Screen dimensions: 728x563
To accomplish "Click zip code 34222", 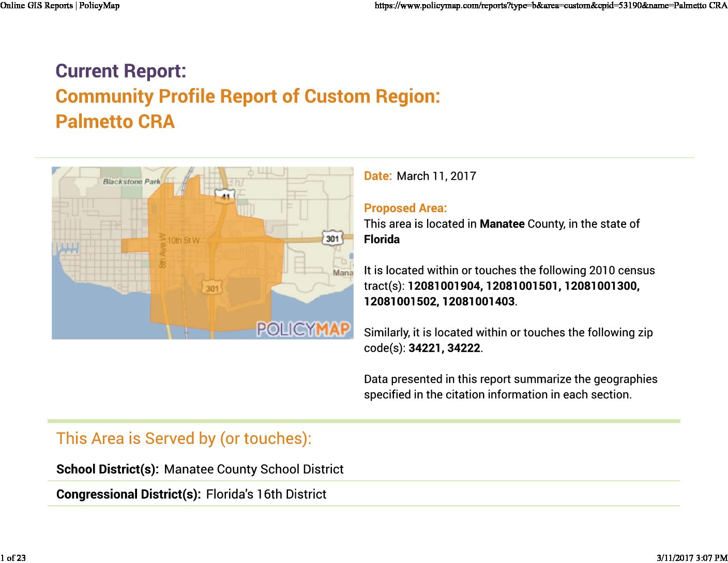I will [464, 348].
